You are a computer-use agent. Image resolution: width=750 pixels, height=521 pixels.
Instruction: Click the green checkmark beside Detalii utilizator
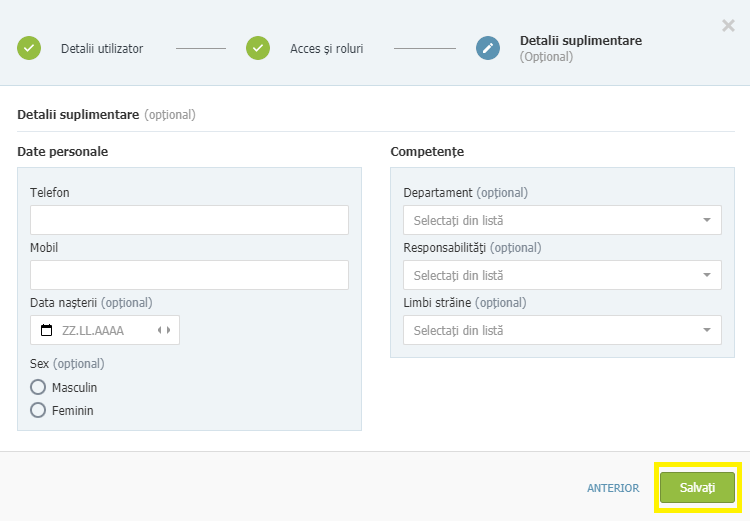tap(29, 48)
